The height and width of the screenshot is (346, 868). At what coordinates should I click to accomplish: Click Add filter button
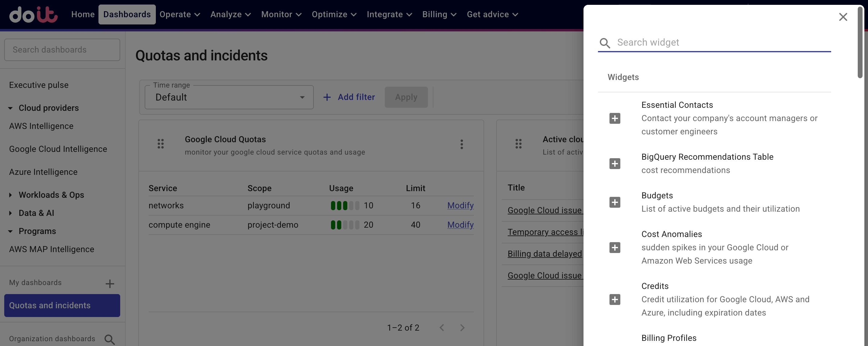[x=349, y=97]
